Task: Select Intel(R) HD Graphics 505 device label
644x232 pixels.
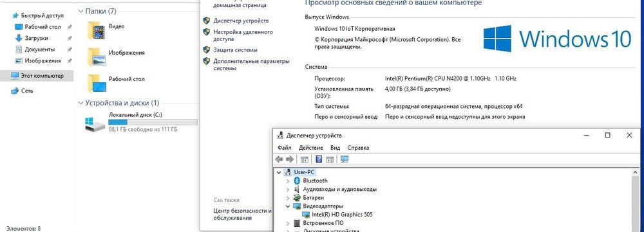Action: [342, 215]
